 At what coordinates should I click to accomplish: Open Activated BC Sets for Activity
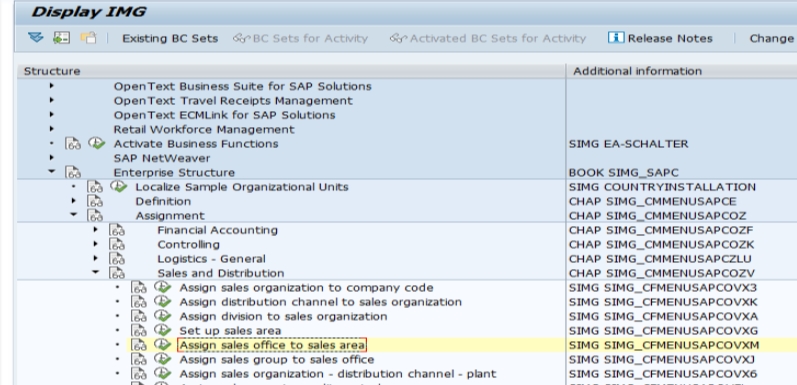(488, 39)
